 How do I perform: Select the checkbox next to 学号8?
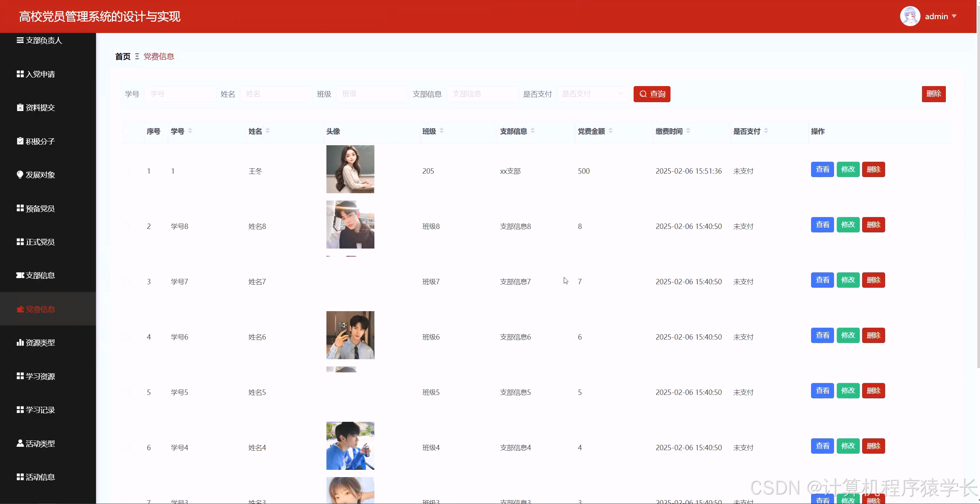coord(127,226)
